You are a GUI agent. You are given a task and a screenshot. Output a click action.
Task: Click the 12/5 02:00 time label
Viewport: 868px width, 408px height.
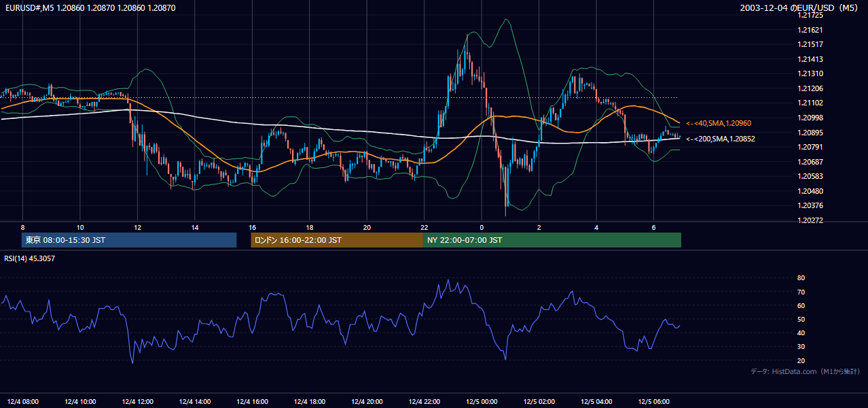(539, 402)
